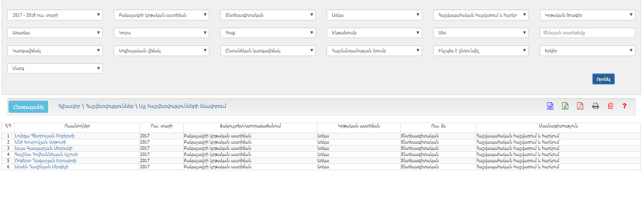Expand the Առկա study form dropdown
This screenshot has width=644, height=212.
374,15
